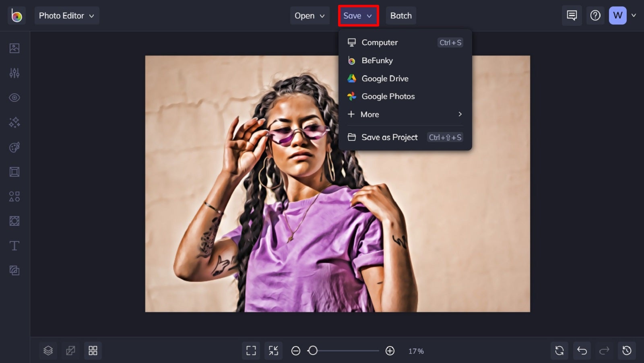Open the edit History panel
Screen dimensions: 644x363
(627, 351)
